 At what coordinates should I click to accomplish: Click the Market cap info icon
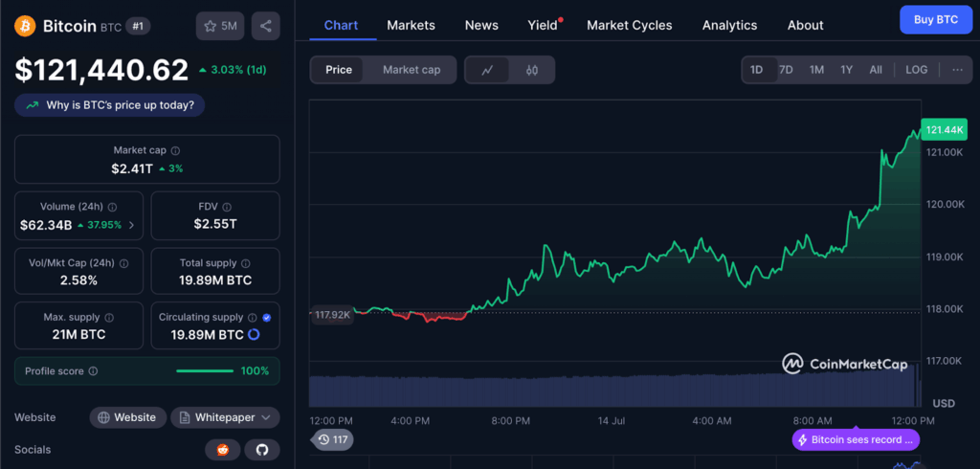[x=175, y=150]
